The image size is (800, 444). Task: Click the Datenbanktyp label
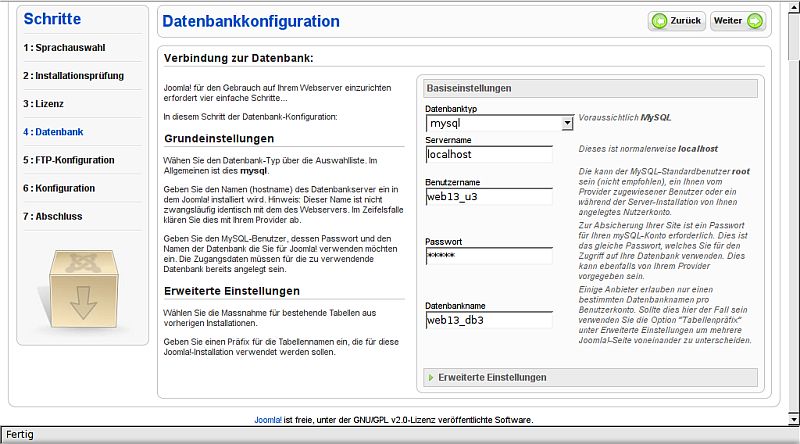point(451,109)
